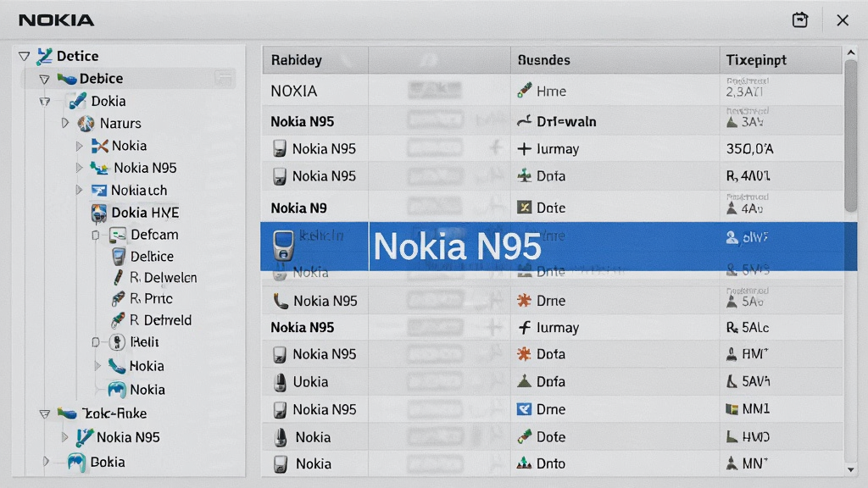Collapse the Dokia tree branch
Screen dimensions: 868x488
44,102
